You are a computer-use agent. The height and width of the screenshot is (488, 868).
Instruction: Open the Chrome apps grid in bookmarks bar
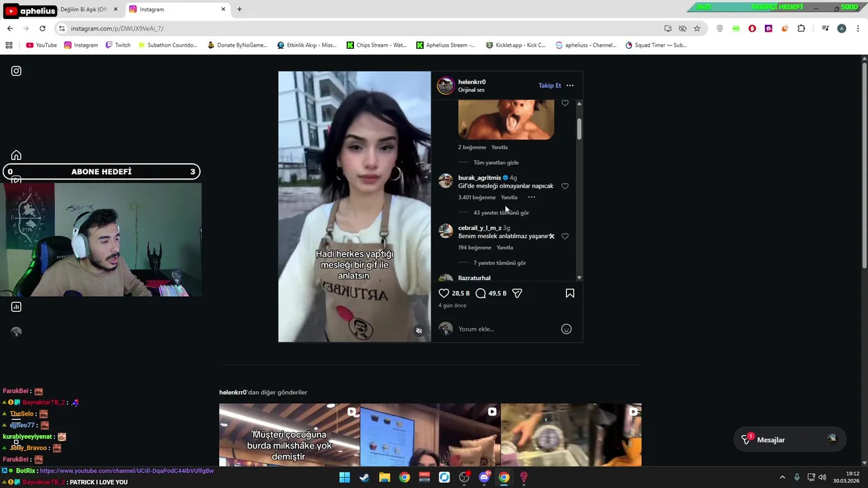(9, 45)
